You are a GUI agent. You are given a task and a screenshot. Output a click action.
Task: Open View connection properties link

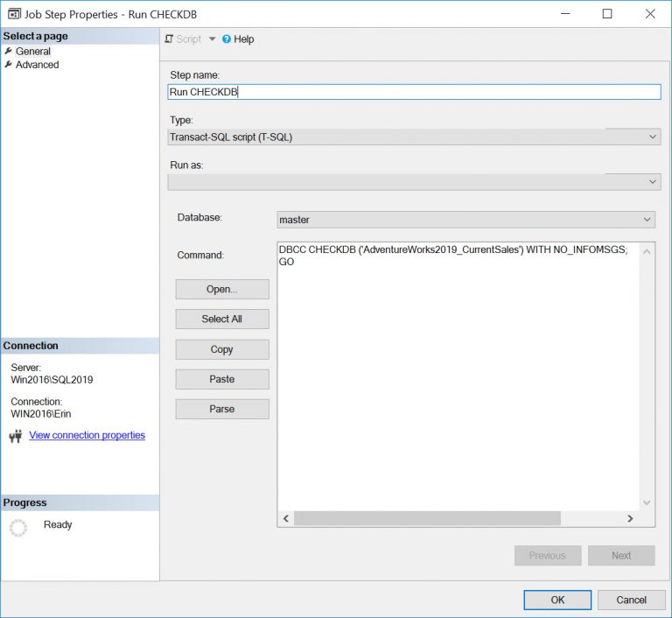[x=87, y=435]
